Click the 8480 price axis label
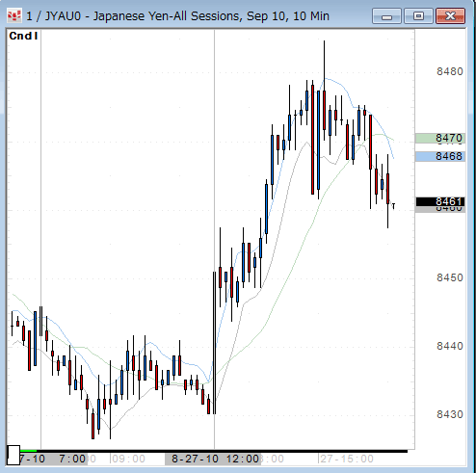 450,71
